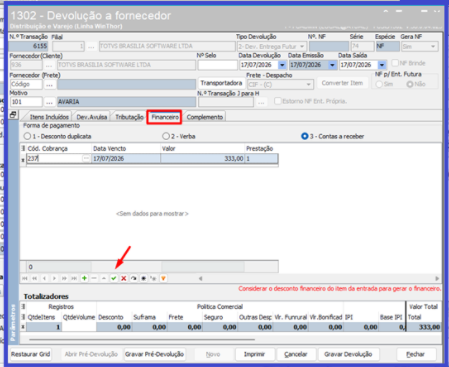Select 2 - Verba payment option
Image resolution: width=449 pixels, height=367 pixels.
[x=166, y=136]
